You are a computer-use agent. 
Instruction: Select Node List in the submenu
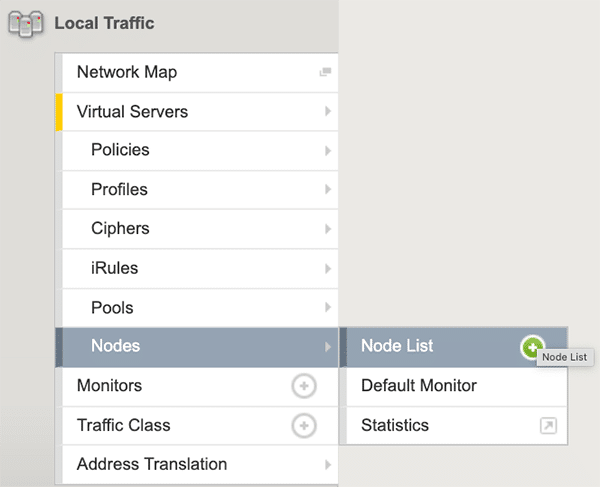[x=397, y=346]
